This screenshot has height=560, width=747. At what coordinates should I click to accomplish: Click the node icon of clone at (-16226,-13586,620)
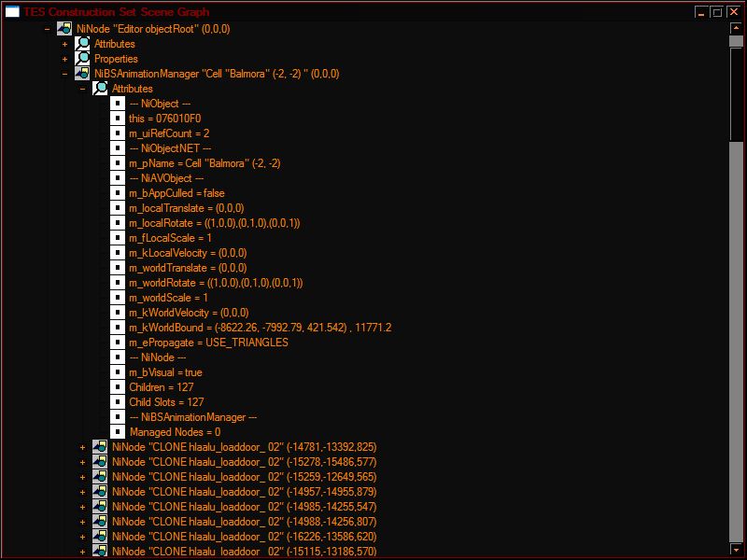(x=100, y=537)
